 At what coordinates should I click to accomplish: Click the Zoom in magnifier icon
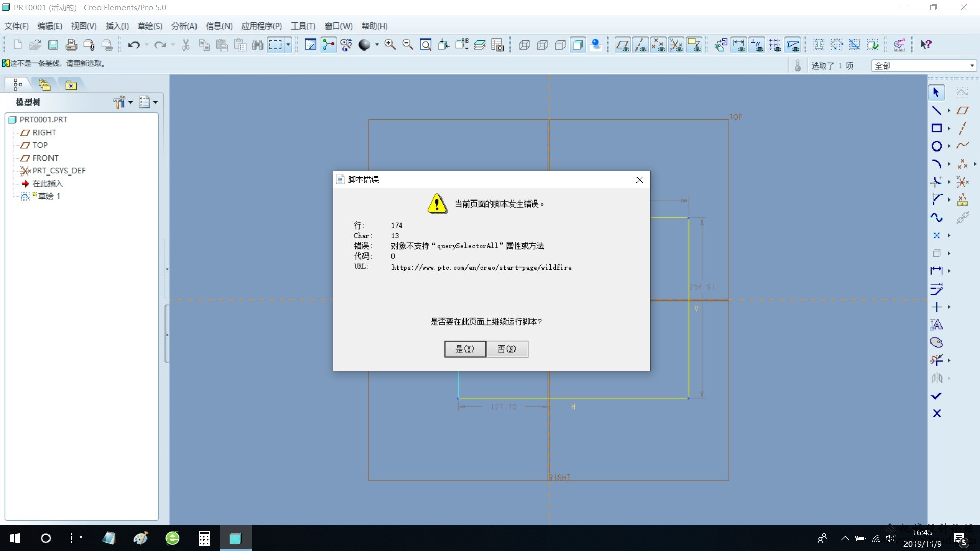(x=390, y=45)
